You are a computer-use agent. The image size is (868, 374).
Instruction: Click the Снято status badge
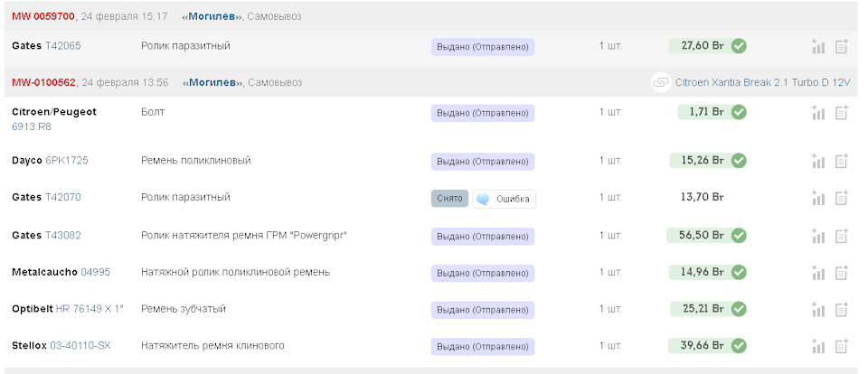449,199
